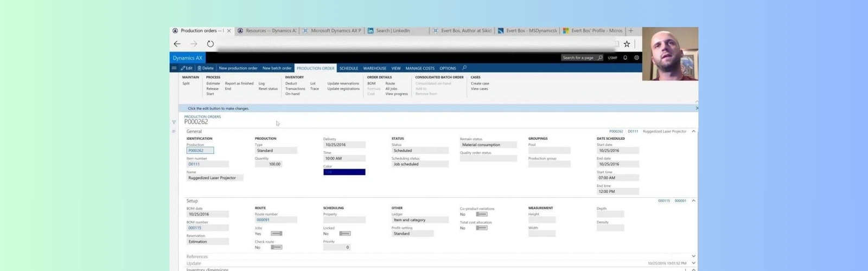868x271 pixels.
Task: Toggle the Check route switch
Action: coord(277,247)
